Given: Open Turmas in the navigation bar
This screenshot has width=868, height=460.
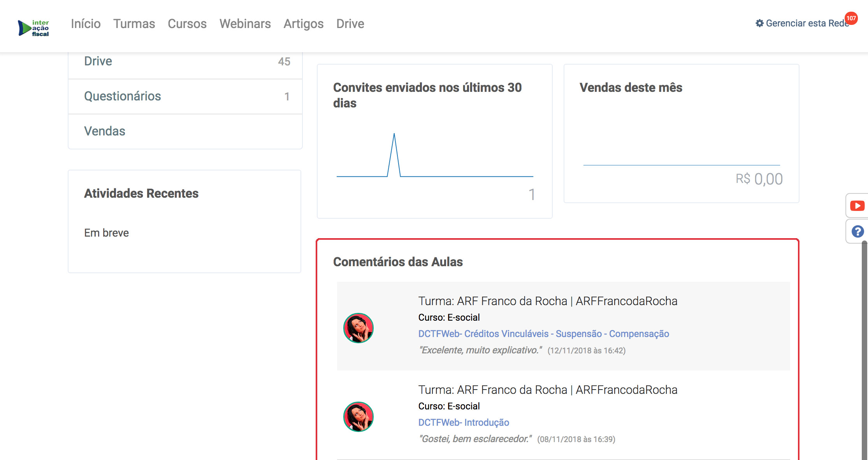Looking at the screenshot, I should [134, 24].
